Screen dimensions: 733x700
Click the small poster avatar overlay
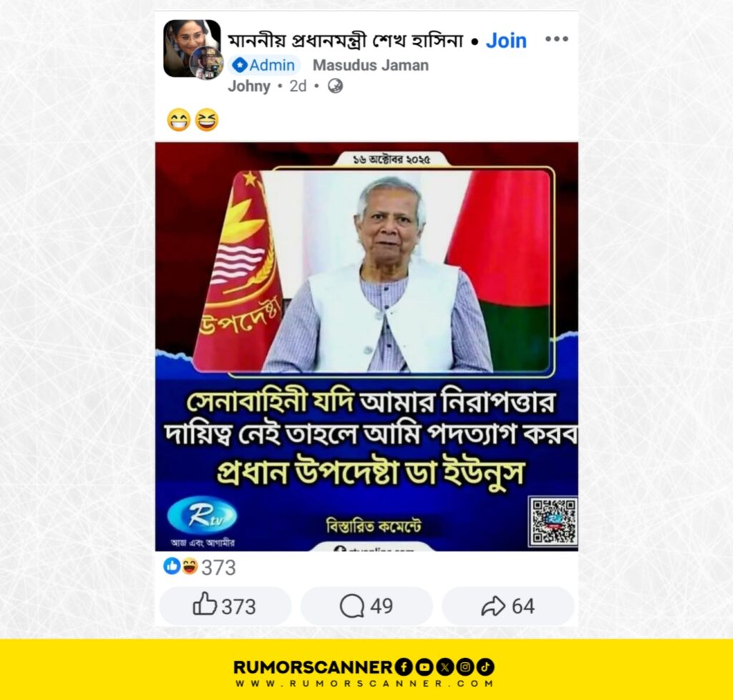coord(207,63)
